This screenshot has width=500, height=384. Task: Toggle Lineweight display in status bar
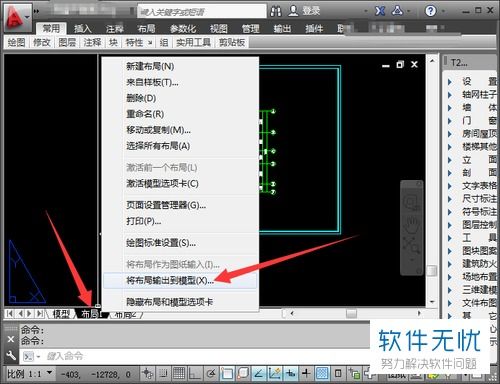click(x=306, y=373)
